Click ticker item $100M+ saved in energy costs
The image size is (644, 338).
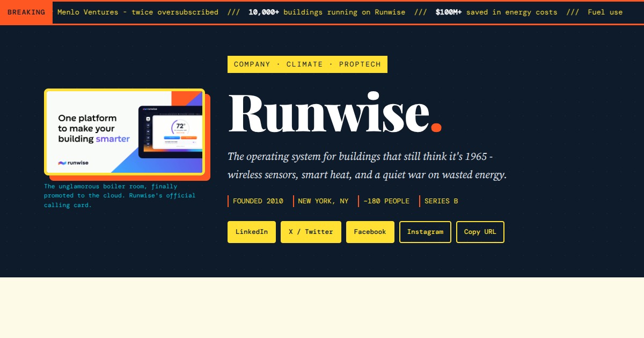point(496,12)
